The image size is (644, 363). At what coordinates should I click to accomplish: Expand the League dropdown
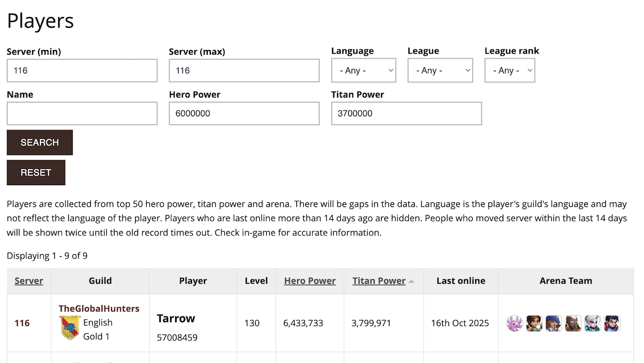440,71
